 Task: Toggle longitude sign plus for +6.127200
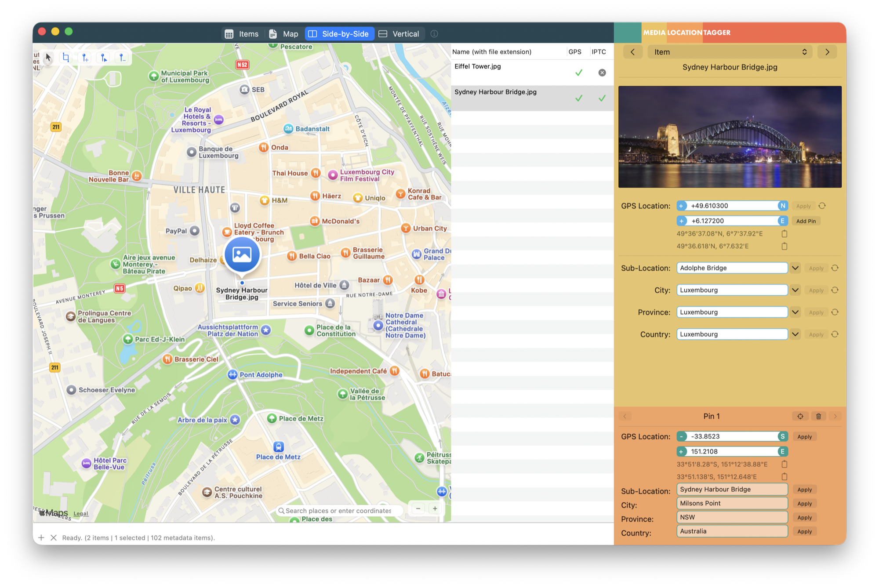(x=682, y=221)
